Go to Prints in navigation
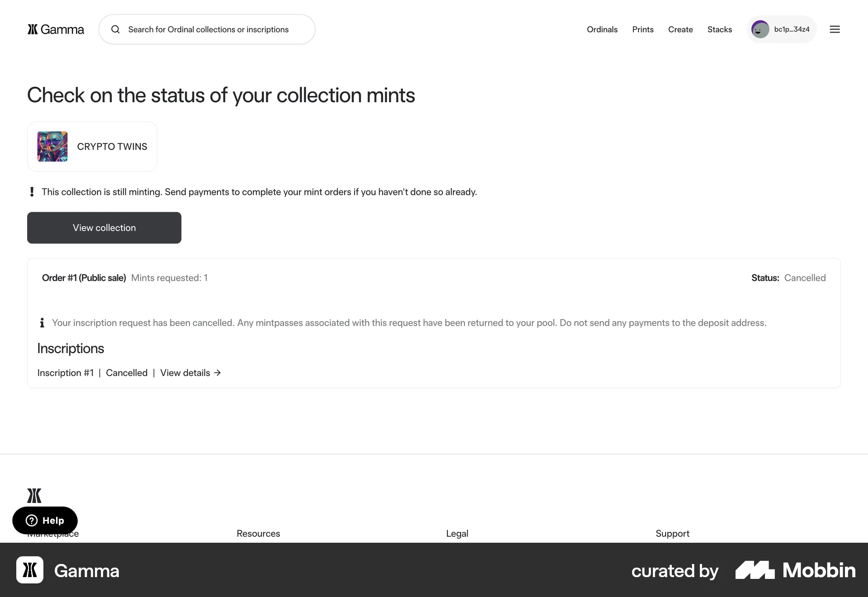Image resolution: width=868 pixels, height=597 pixels. tap(642, 29)
